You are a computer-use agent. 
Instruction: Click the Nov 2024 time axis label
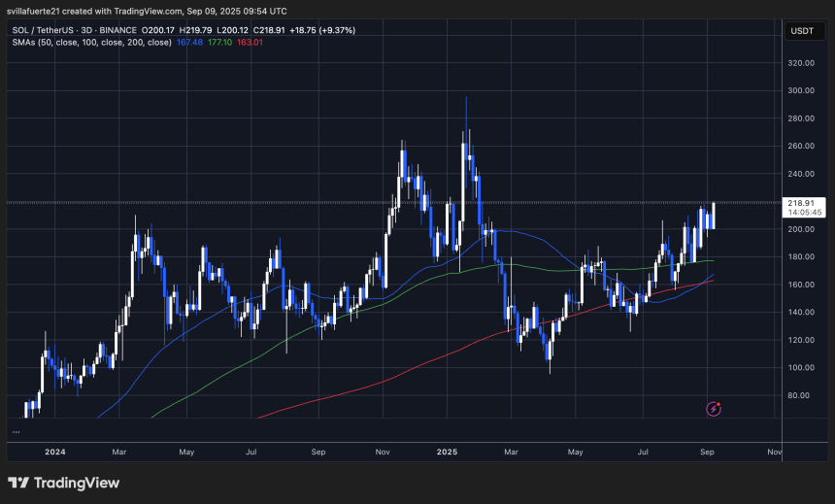(x=383, y=452)
